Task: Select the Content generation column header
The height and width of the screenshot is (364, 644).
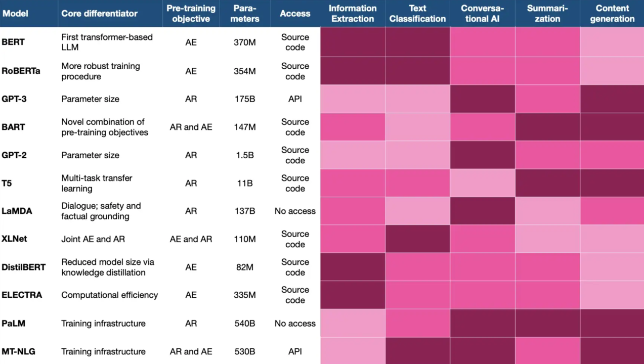Action: pyautogui.click(x=612, y=14)
